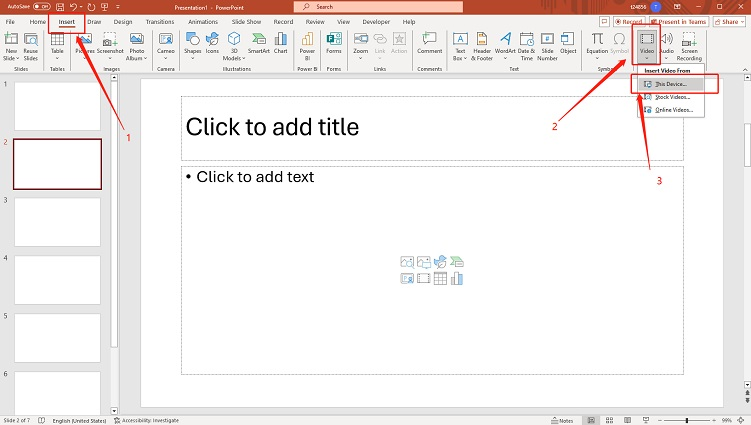Open the Shapes gallery

pyautogui.click(x=193, y=46)
